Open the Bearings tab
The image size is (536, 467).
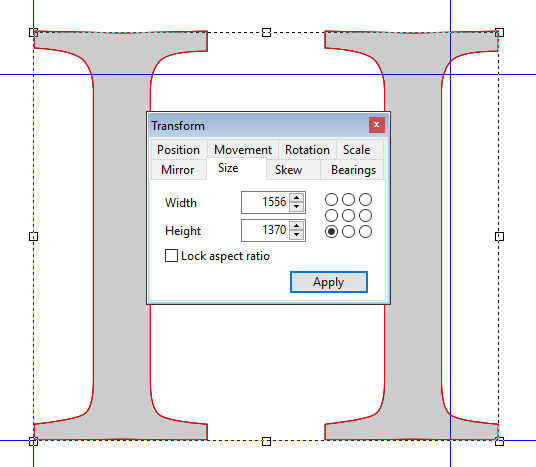353,170
